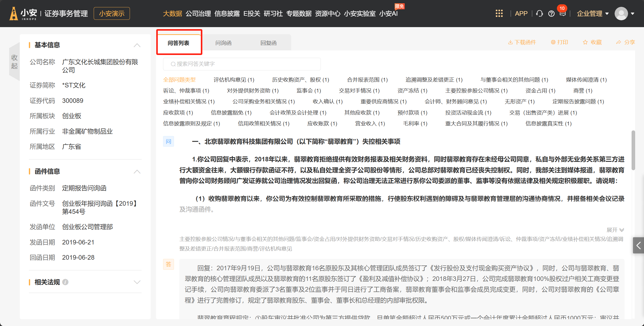The width and height of the screenshot is (644, 326).
Task: Collapse the 函件信息 section
Action: tap(137, 171)
